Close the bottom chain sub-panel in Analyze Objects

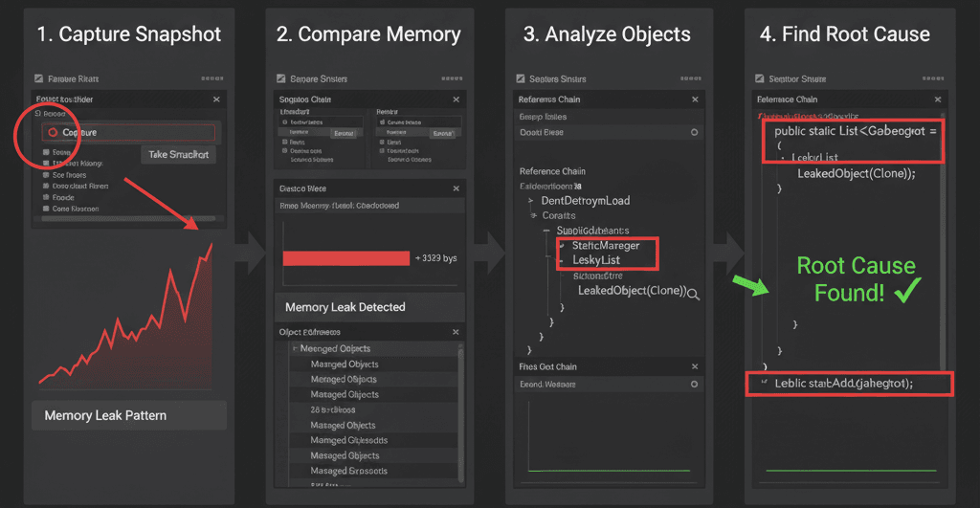[695, 366]
